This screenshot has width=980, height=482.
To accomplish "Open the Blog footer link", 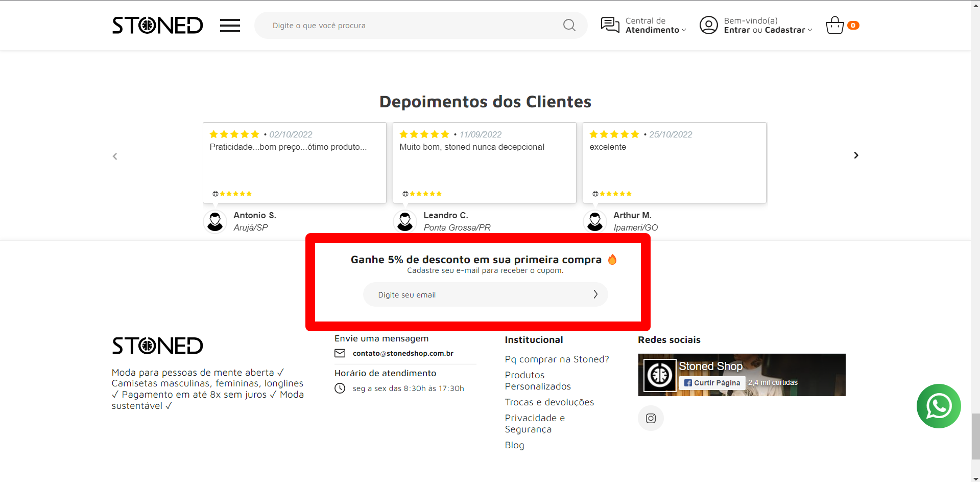I will pyautogui.click(x=514, y=445).
